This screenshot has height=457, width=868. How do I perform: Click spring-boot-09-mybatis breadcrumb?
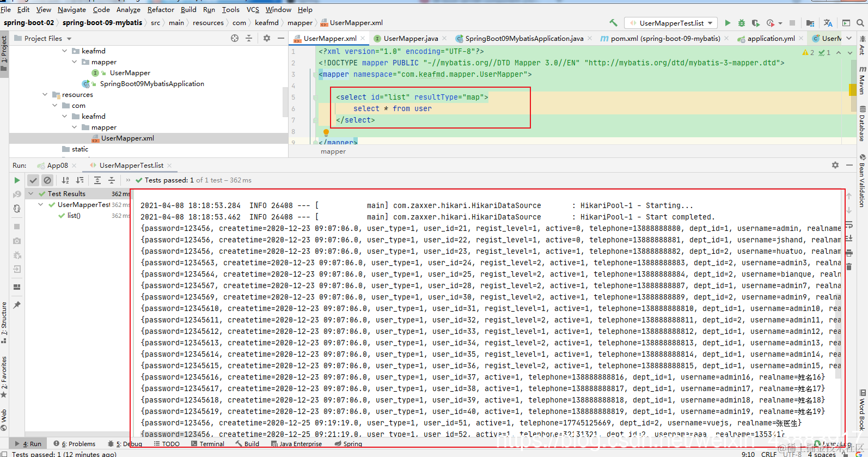point(102,23)
